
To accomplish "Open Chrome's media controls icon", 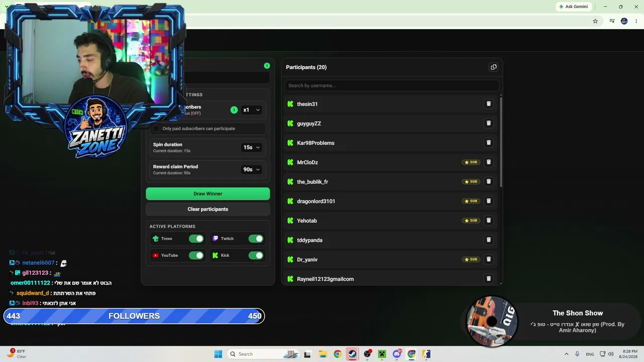I will pyautogui.click(x=612, y=21).
